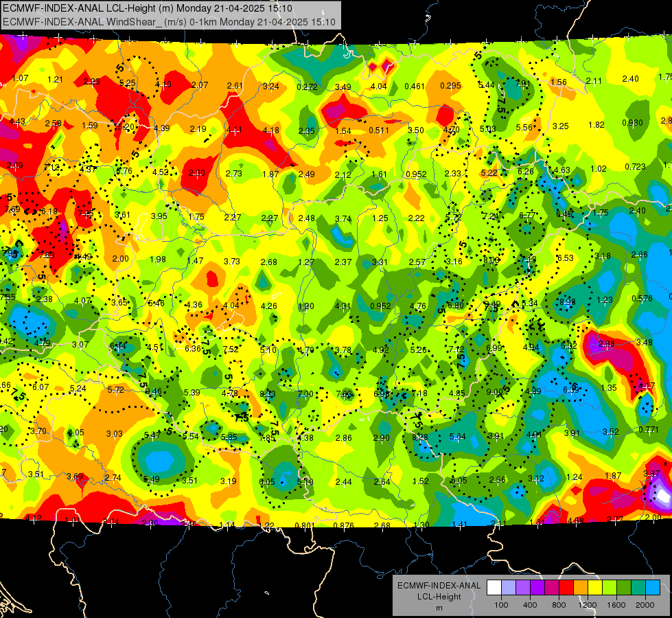Screen dimensions: 672x618
Task: Click the wind shear value 0.295
Action: coord(450,86)
